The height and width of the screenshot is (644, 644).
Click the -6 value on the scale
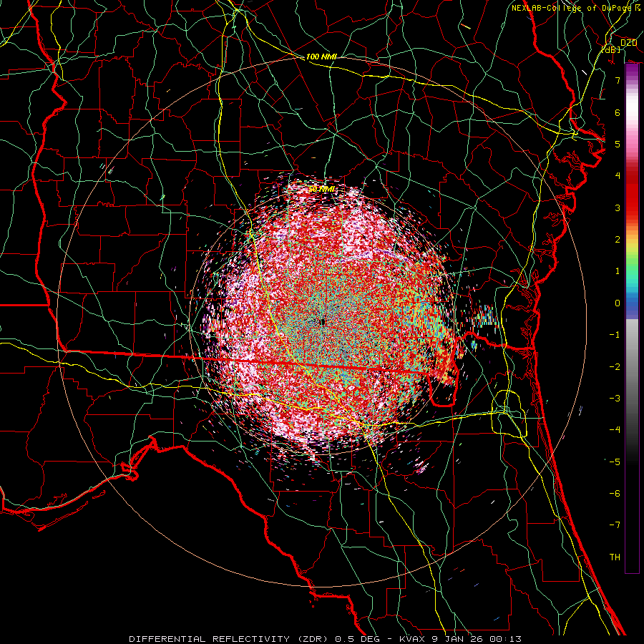point(615,494)
